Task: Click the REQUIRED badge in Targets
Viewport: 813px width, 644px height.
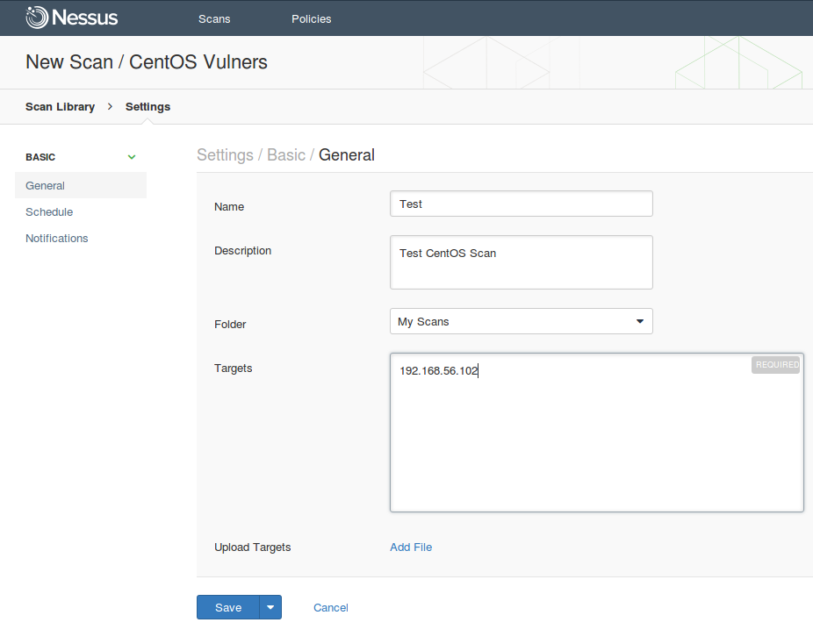Action: pos(776,365)
